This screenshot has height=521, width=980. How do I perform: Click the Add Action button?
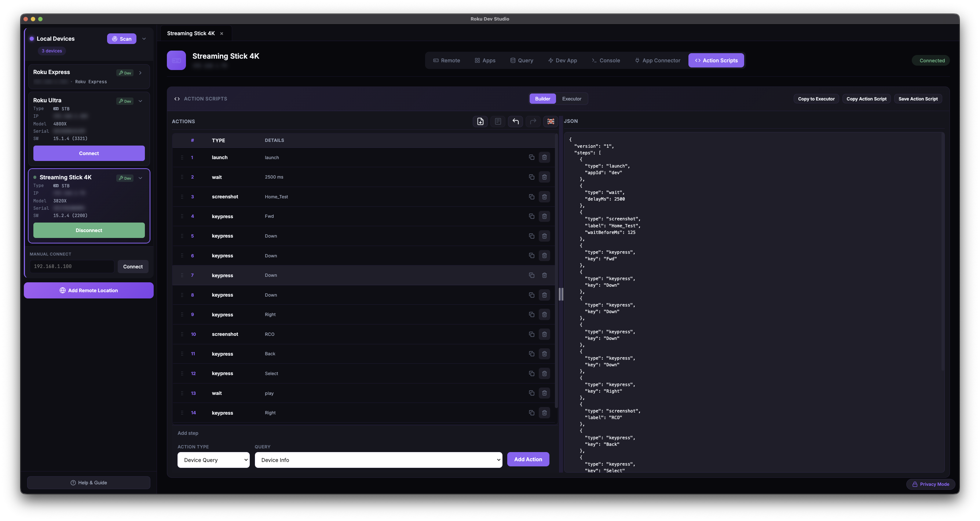coord(528,459)
